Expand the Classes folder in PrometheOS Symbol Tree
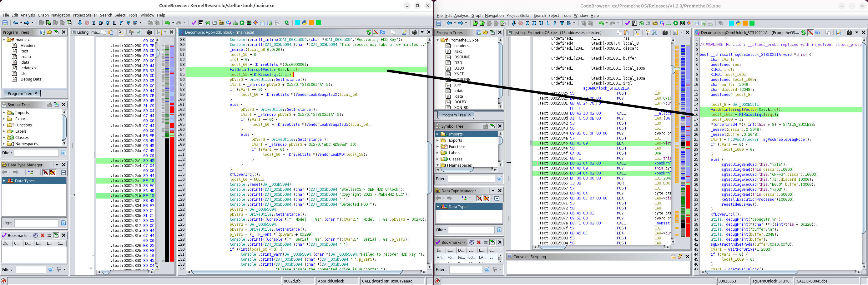This screenshot has width=868, height=285. (437, 159)
